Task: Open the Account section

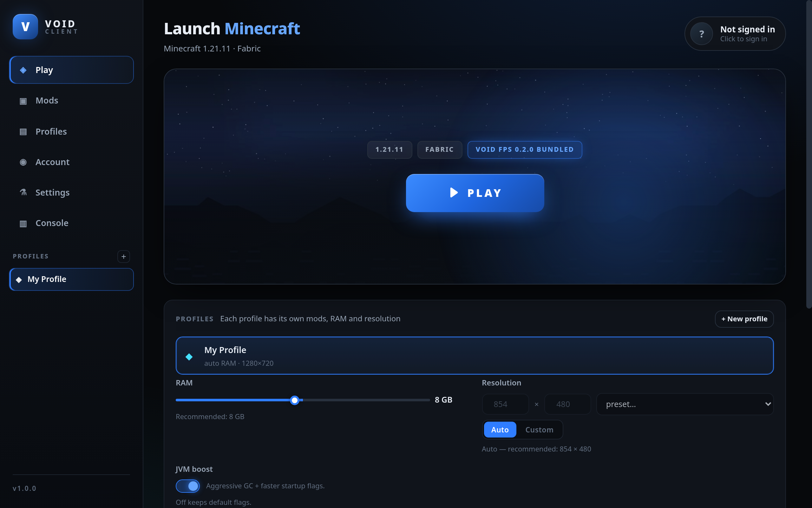Action: (x=71, y=162)
